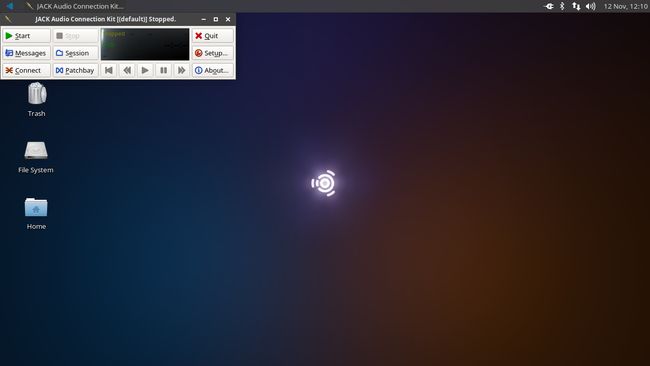Image resolution: width=650 pixels, height=366 pixels.
Task: Open the applications menu in the panel
Action: (10, 6)
